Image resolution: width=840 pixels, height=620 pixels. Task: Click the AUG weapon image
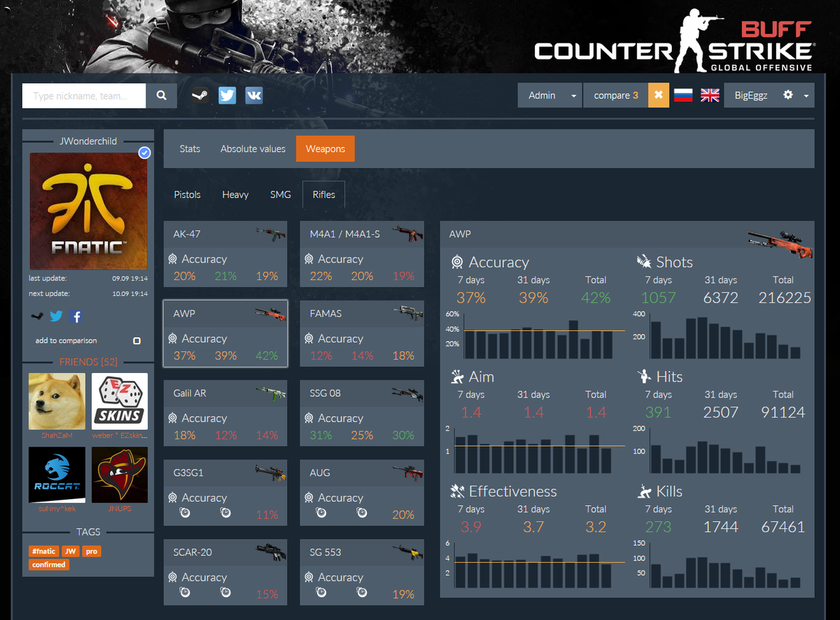[407, 472]
